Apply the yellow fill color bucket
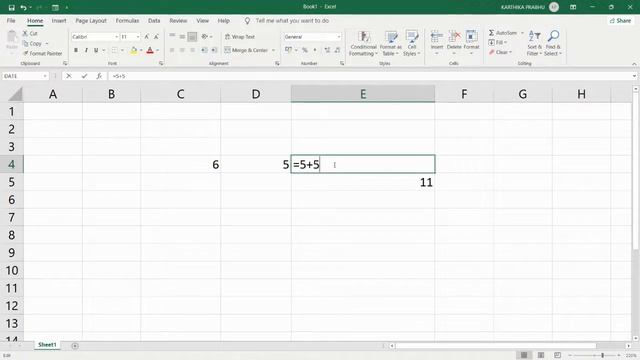 click(133, 50)
